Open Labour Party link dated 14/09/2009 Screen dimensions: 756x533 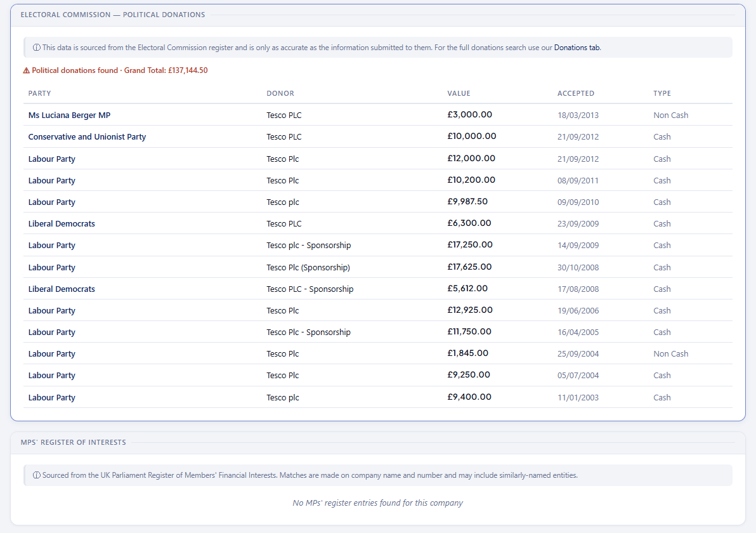51,245
